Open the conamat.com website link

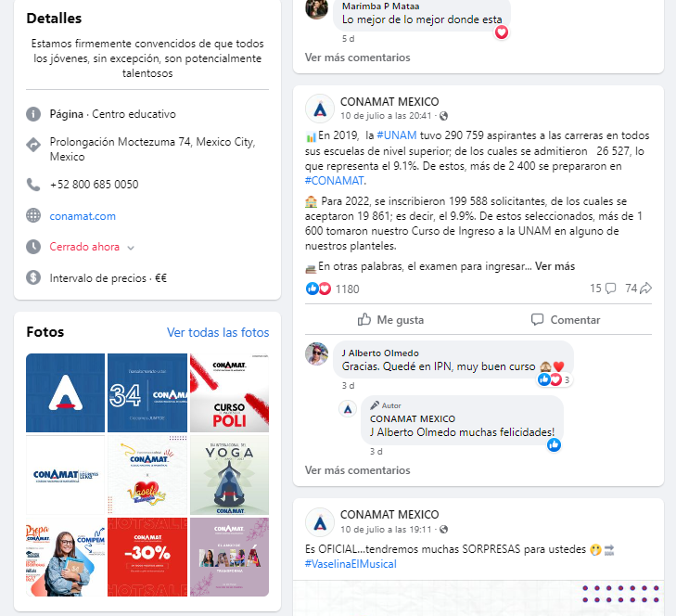[x=83, y=216]
